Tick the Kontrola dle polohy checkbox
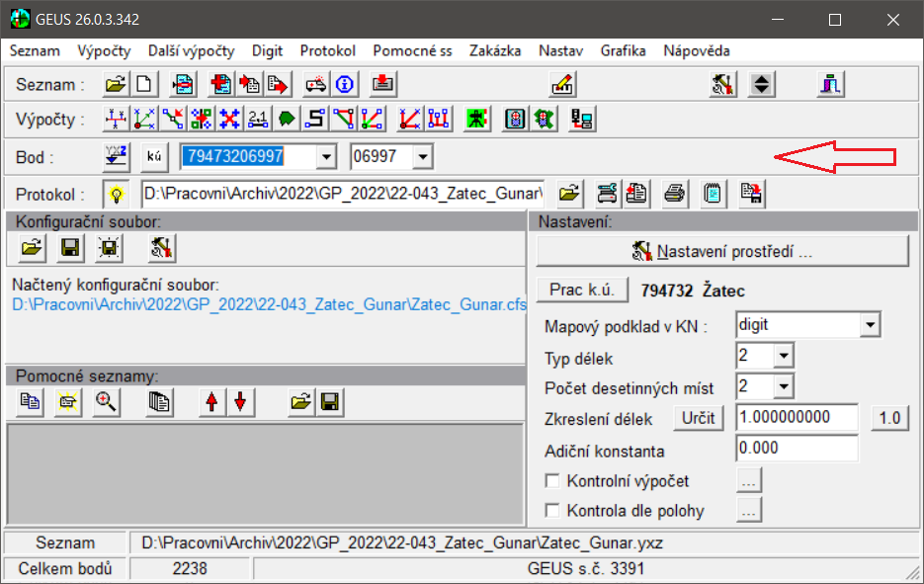 553,511
